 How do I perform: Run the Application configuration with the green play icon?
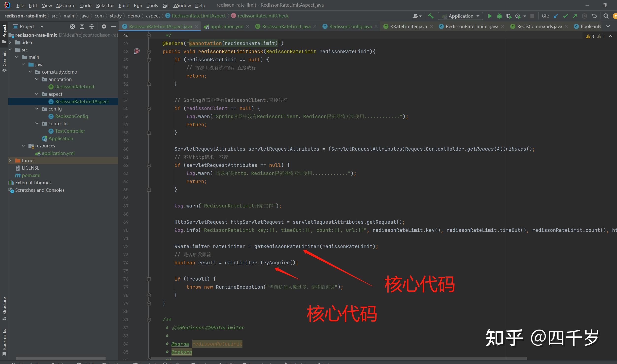point(490,16)
